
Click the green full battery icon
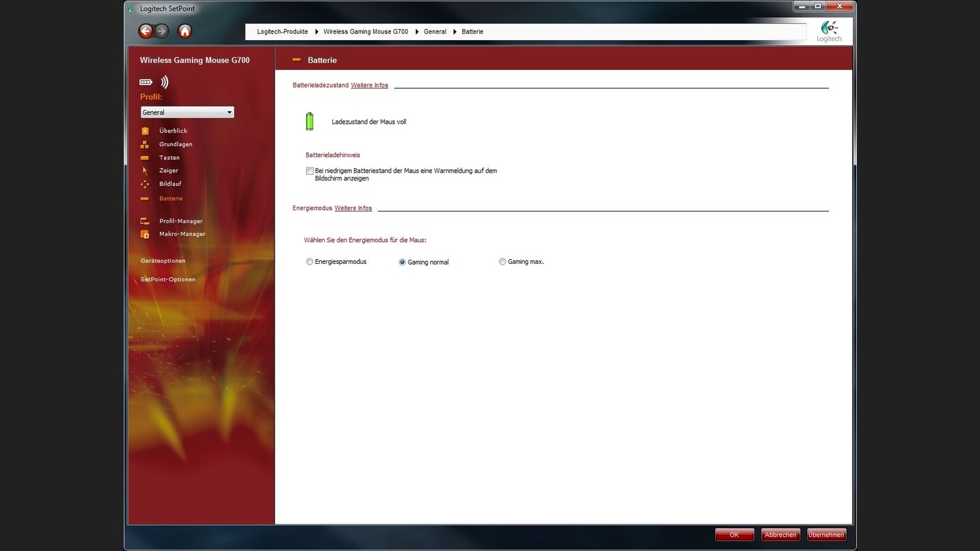(x=310, y=122)
